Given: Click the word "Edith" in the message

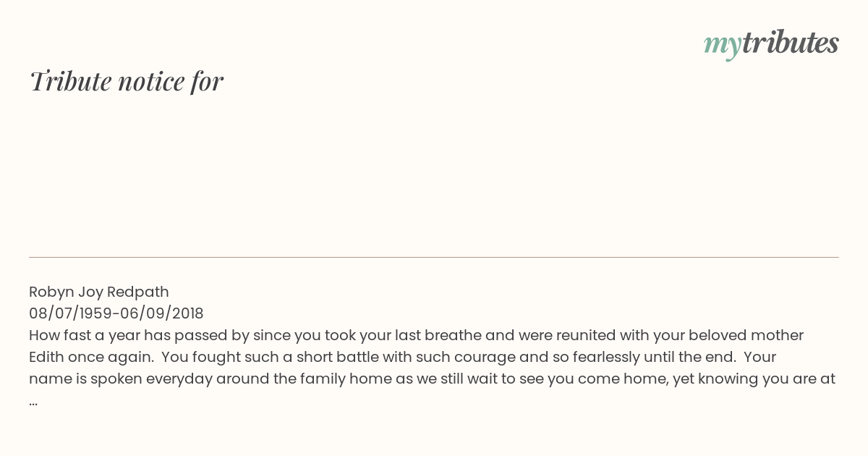Looking at the screenshot, I should pos(46,357).
